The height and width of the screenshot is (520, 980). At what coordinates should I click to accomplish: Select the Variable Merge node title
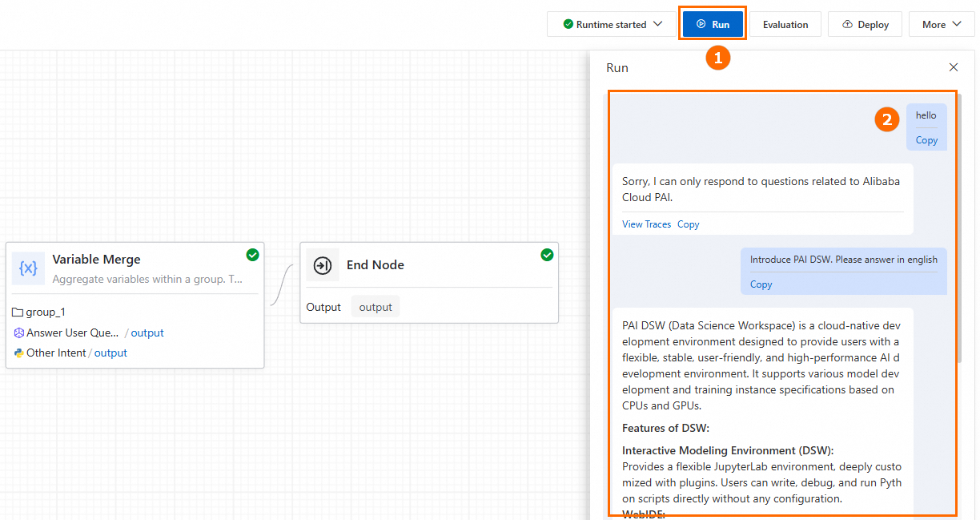96,260
